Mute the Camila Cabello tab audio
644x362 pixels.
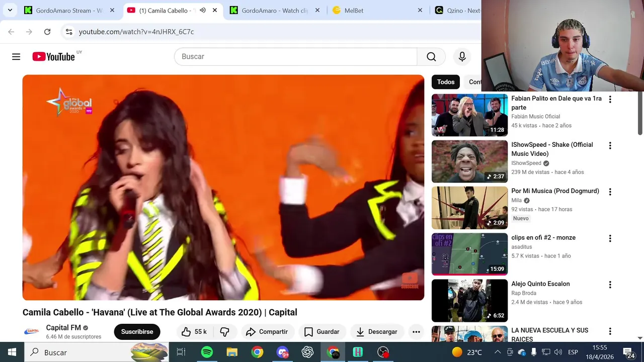[202, 10]
